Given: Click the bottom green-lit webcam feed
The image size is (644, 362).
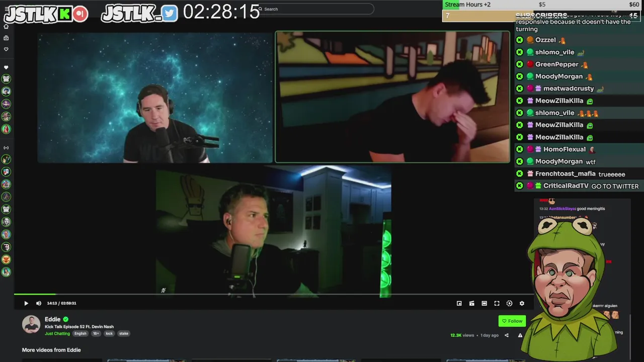Looking at the screenshot, I should [x=274, y=232].
